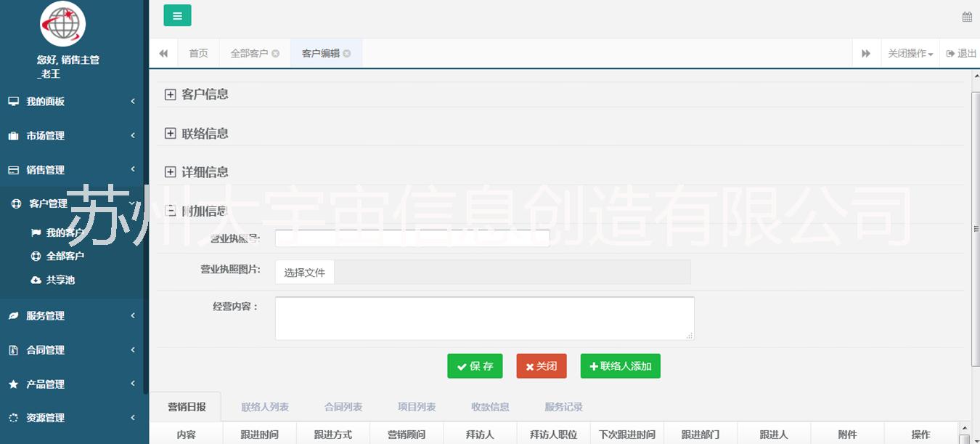Click the double-arrow tab scroll icon on left
The width and height of the screenshot is (980, 444).
pyautogui.click(x=163, y=52)
